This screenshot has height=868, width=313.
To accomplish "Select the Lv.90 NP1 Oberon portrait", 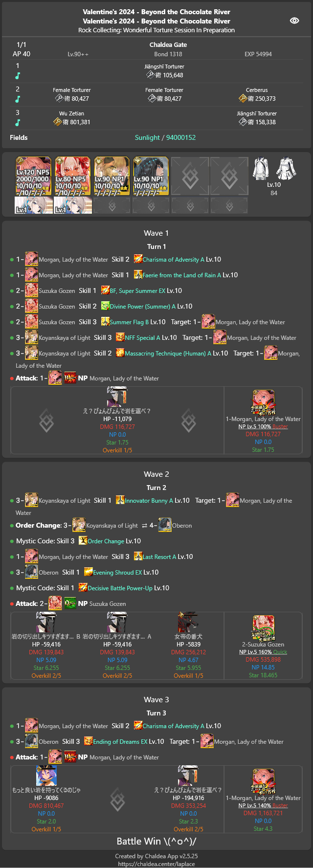I will 151,177.
